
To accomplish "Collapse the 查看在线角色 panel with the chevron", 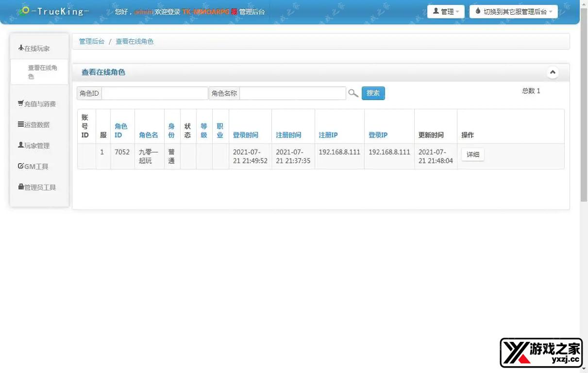I will pyautogui.click(x=552, y=72).
